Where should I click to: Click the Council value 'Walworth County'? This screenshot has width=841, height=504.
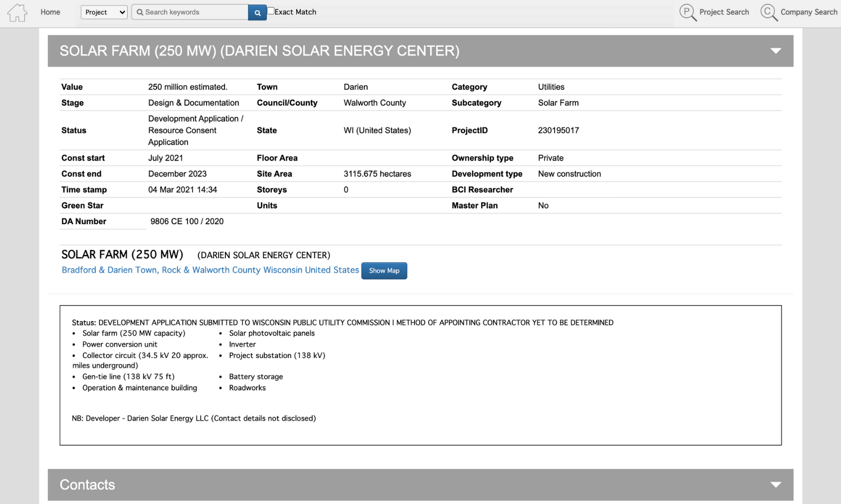click(375, 103)
